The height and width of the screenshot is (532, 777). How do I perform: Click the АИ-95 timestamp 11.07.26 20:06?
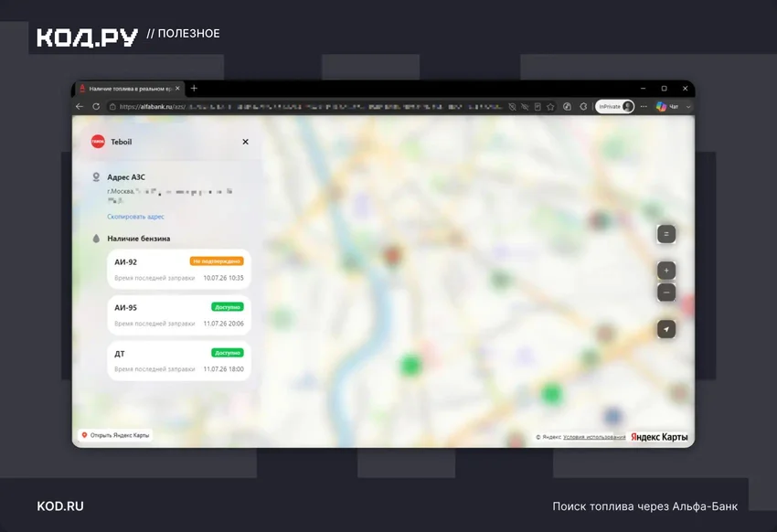[223, 324]
